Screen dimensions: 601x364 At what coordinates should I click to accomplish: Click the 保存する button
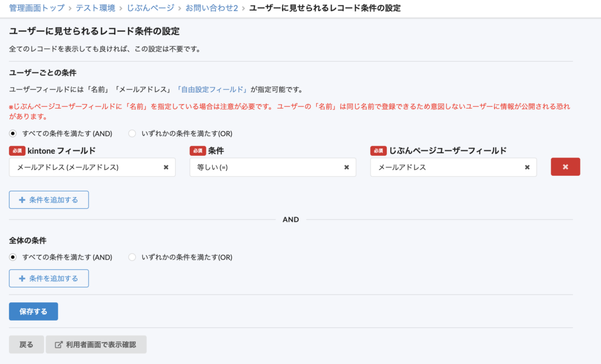(x=33, y=311)
